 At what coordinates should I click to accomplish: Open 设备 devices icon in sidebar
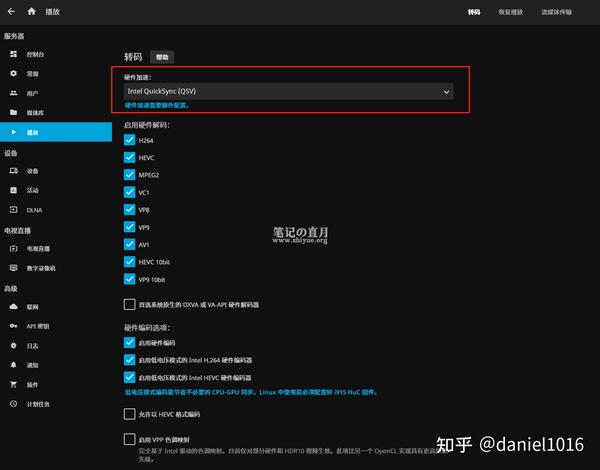click(x=13, y=171)
